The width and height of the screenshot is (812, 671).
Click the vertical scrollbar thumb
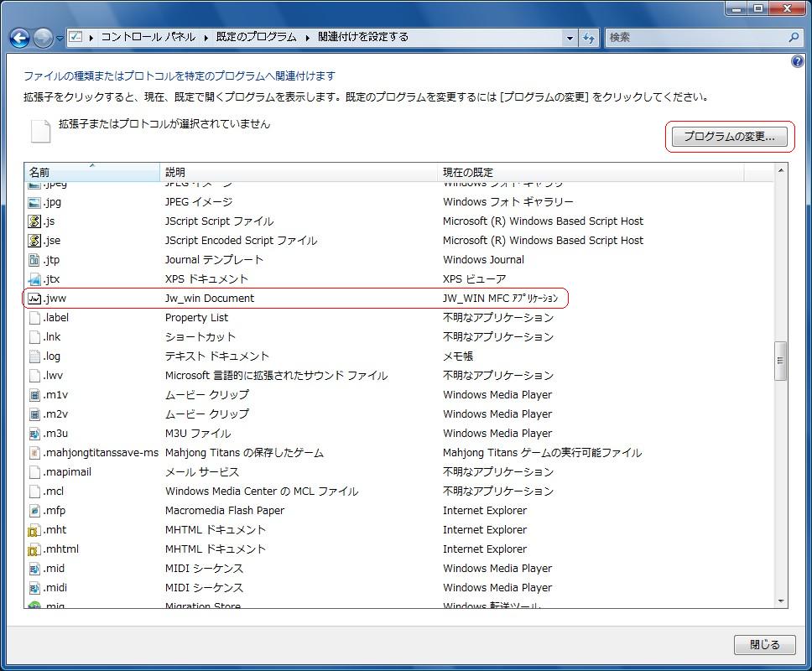(x=781, y=361)
